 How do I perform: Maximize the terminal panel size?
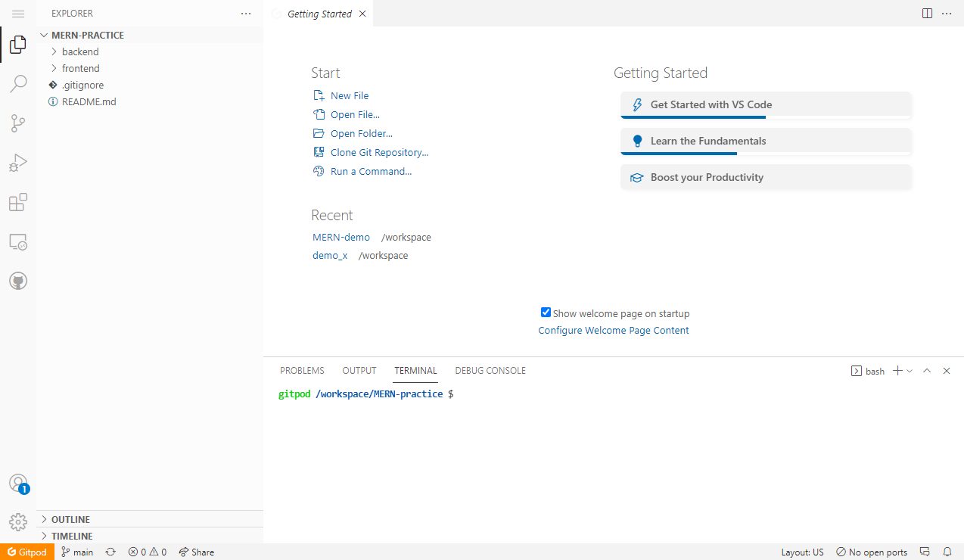[927, 371]
